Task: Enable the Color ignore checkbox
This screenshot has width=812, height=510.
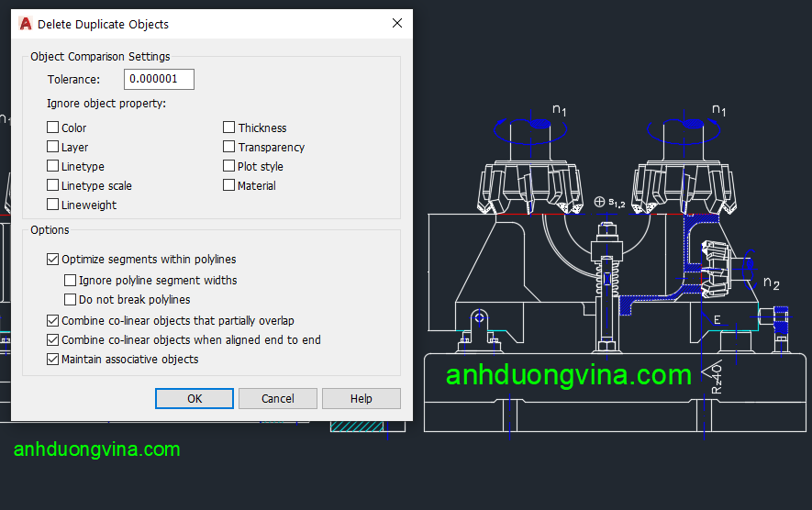Action: coord(53,128)
